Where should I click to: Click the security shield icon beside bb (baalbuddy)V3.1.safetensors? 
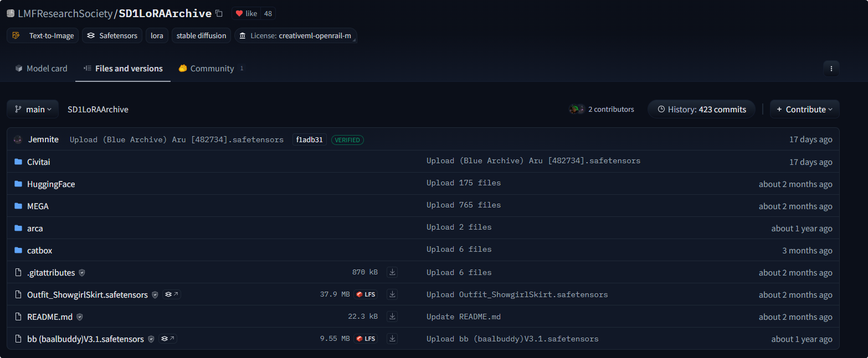tap(151, 339)
